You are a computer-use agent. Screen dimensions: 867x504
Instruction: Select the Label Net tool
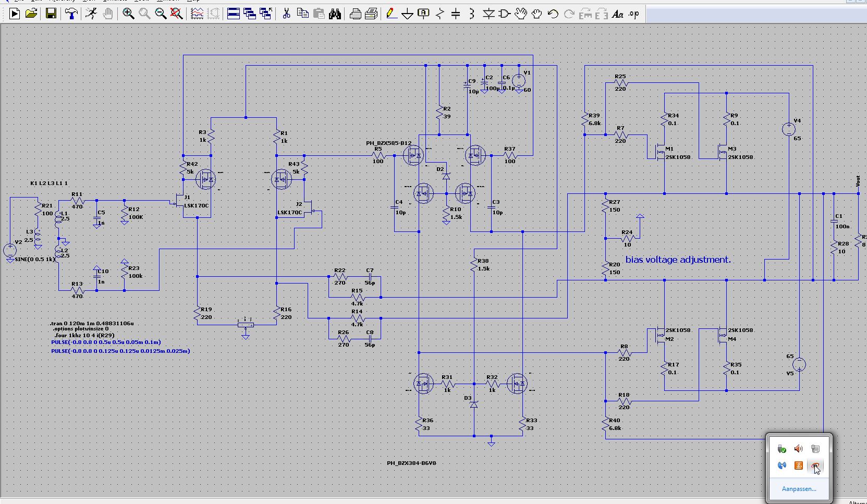(424, 14)
